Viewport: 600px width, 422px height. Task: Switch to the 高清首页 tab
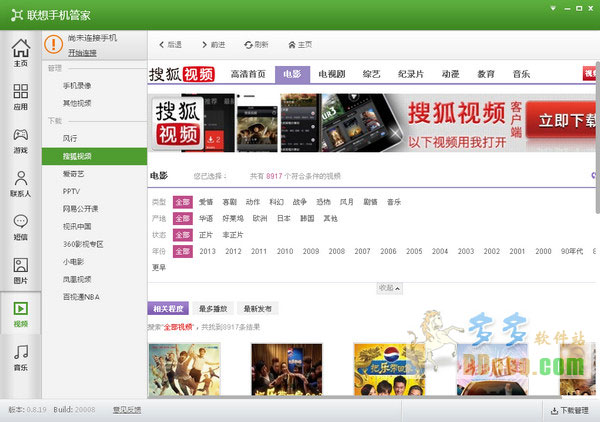pyautogui.click(x=248, y=74)
